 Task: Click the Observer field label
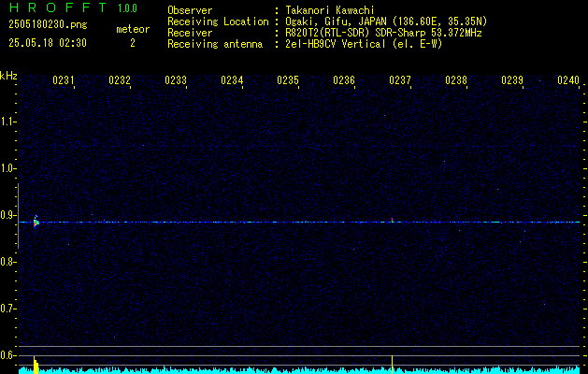pos(190,10)
